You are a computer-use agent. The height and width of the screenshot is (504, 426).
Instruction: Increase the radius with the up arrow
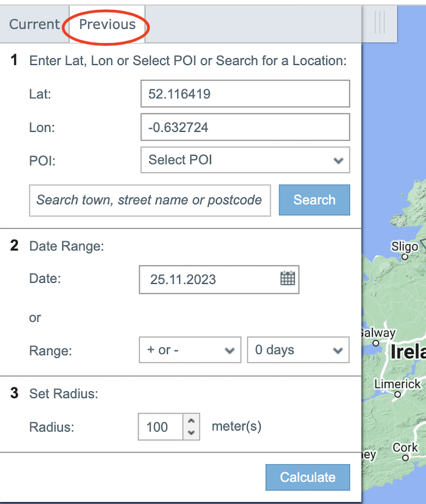pos(192,421)
